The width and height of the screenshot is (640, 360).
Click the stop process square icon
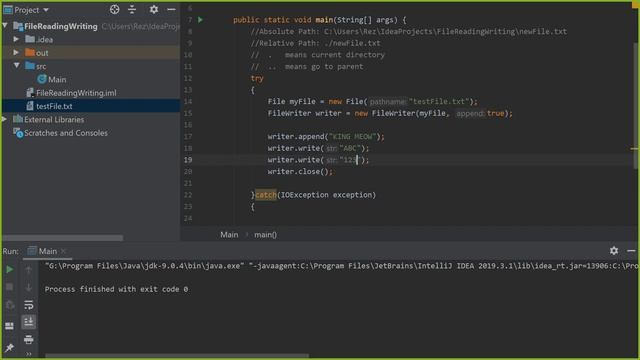[x=9, y=287]
